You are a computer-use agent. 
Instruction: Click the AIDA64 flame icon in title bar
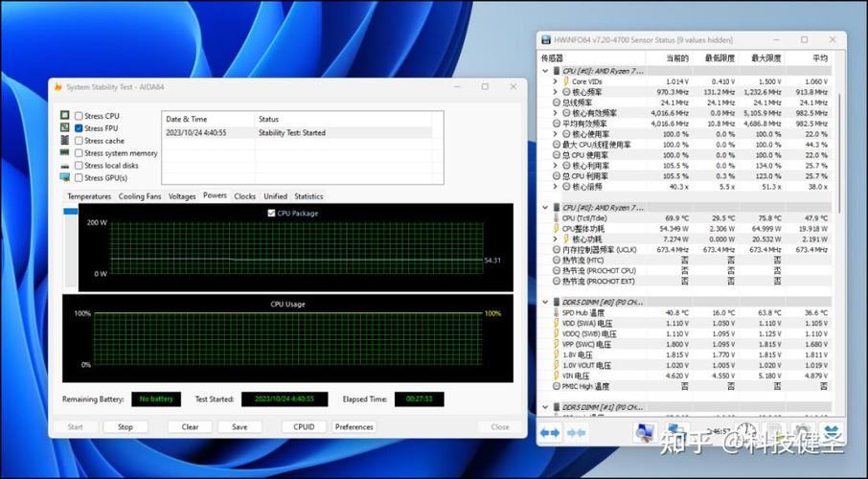click(58, 87)
